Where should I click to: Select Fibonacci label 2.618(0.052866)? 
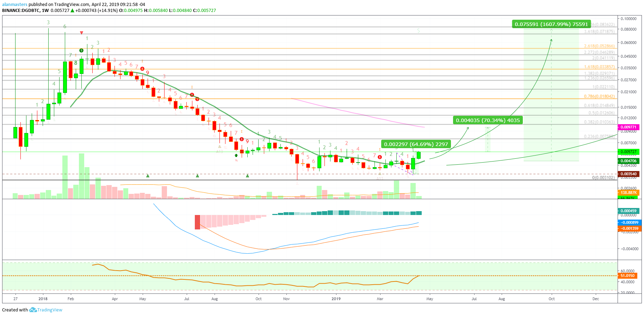[x=599, y=46]
